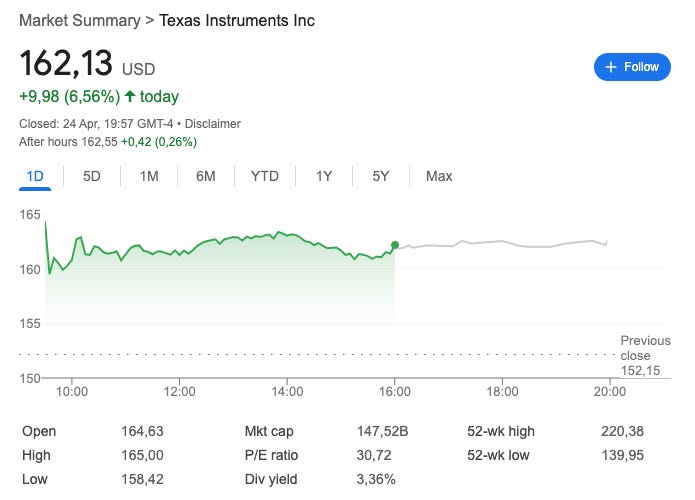Click the 52-wk low value 139,95
This screenshot has width=695, height=500.
click(622, 455)
